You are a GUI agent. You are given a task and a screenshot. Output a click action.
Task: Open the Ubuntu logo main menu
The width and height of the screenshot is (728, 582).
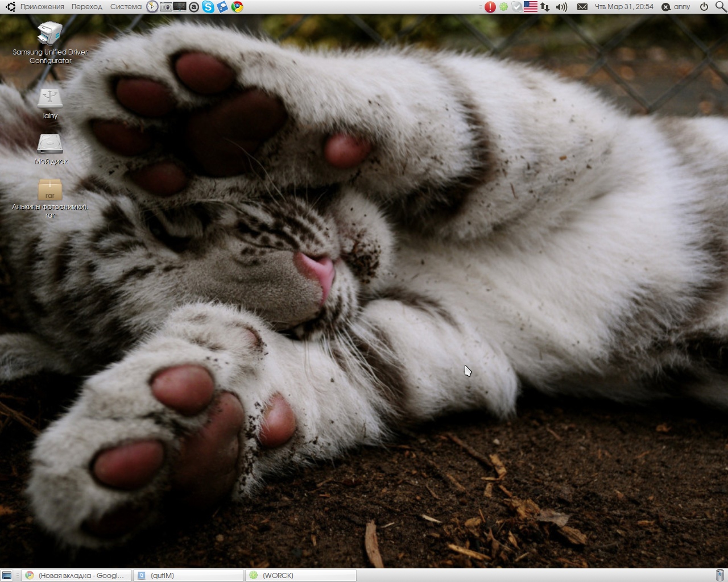point(10,7)
